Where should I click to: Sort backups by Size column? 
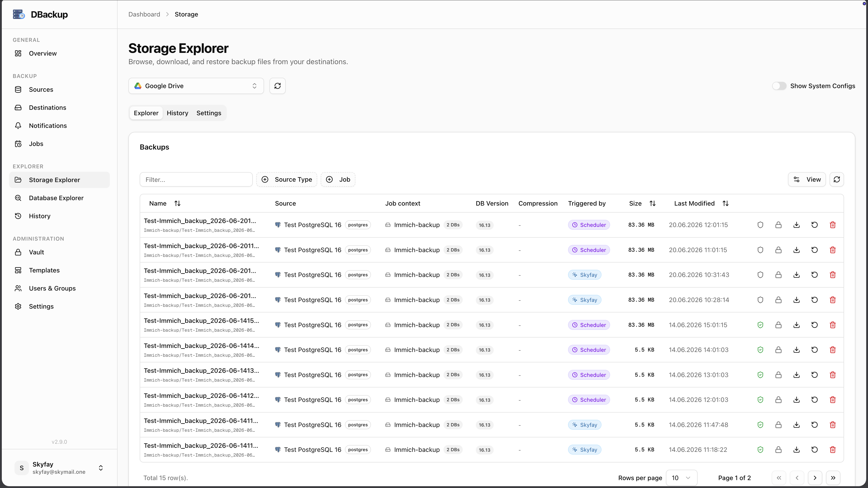pyautogui.click(x=642, y=203)
